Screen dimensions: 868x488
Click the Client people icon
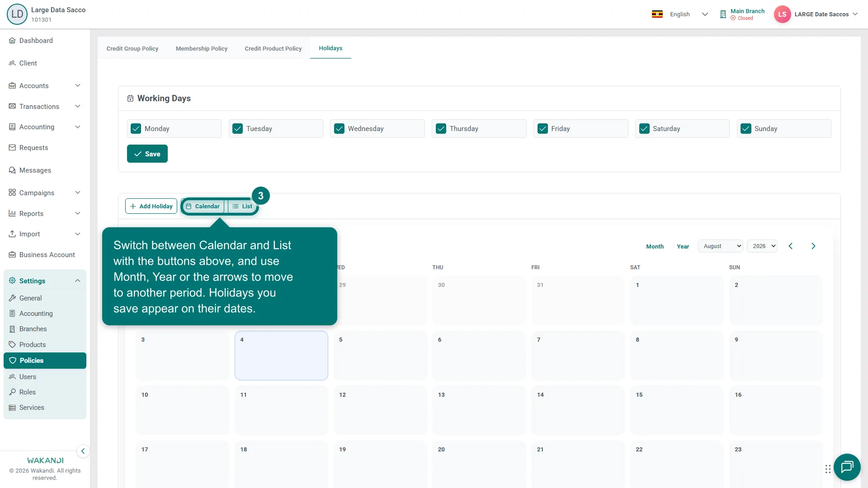[x=12, y=63]
